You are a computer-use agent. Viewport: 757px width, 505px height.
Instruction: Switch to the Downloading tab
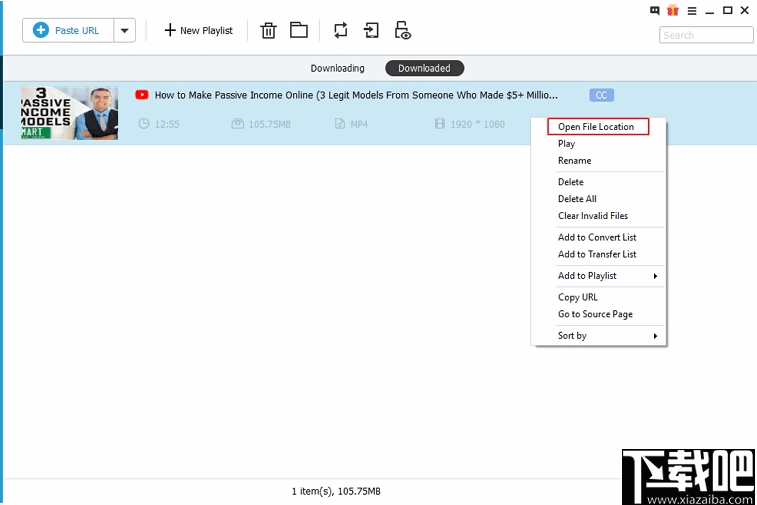(337, 68)
